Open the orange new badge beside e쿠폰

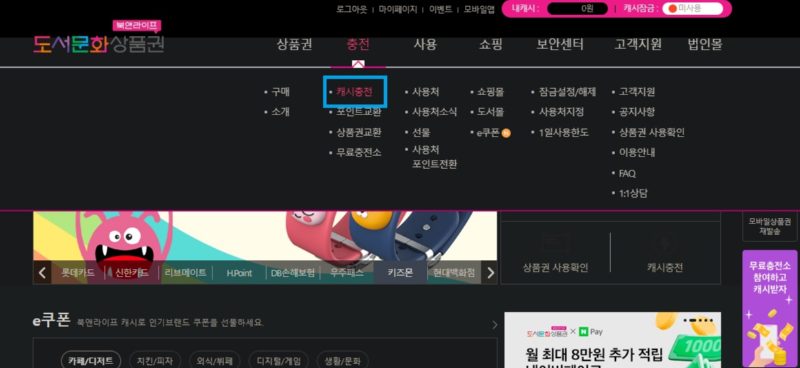tap(506, 133)
